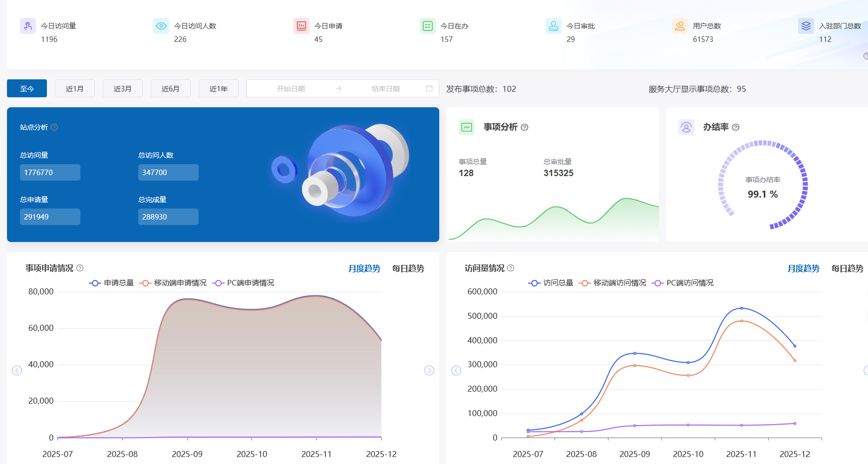The width and height of the screenshot is (868, 464).
Task: Click the 今日审批 stamp icon
Action: pyautogui.click(x=554, y=26)
